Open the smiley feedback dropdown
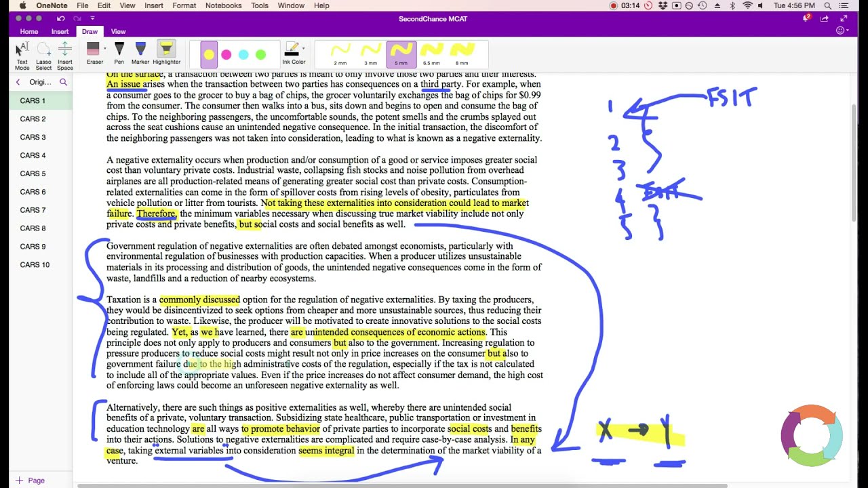The width and height of the screenshot is (868, 488). [x=843, y=31]
